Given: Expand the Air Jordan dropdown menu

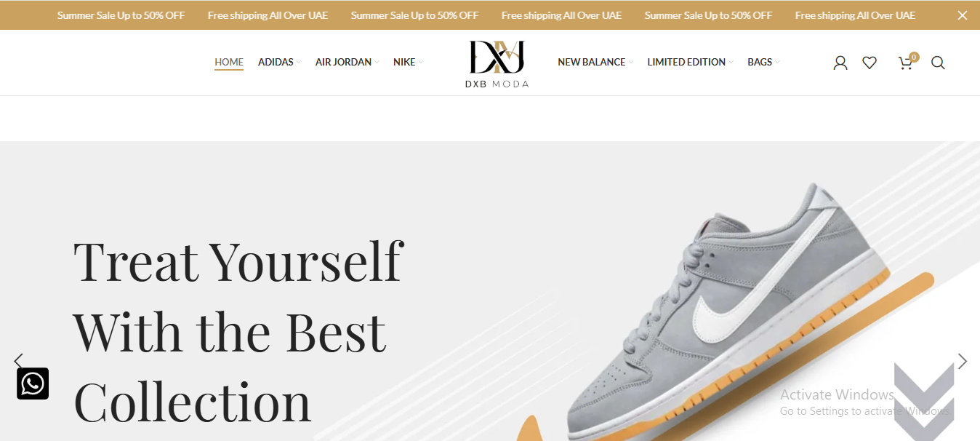Looking at the screenshot, I should coord(347,62).
